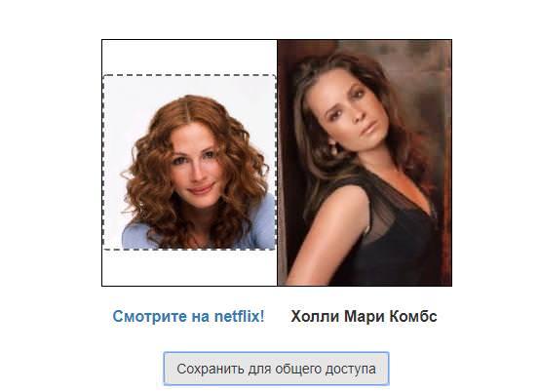Click the white area below the cropped photo
The height and width of the screenshot is (392, 539).
(190, 267)
